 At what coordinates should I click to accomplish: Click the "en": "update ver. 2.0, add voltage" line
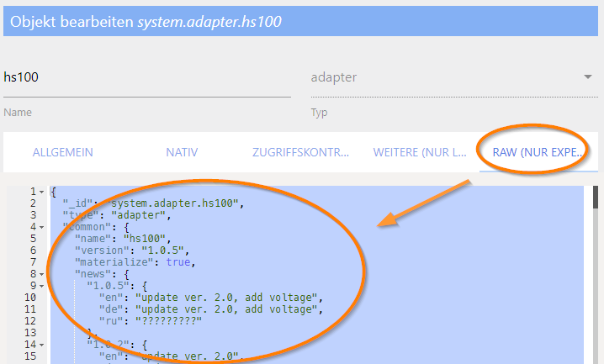pyautogui.click(x=211, y=298)
